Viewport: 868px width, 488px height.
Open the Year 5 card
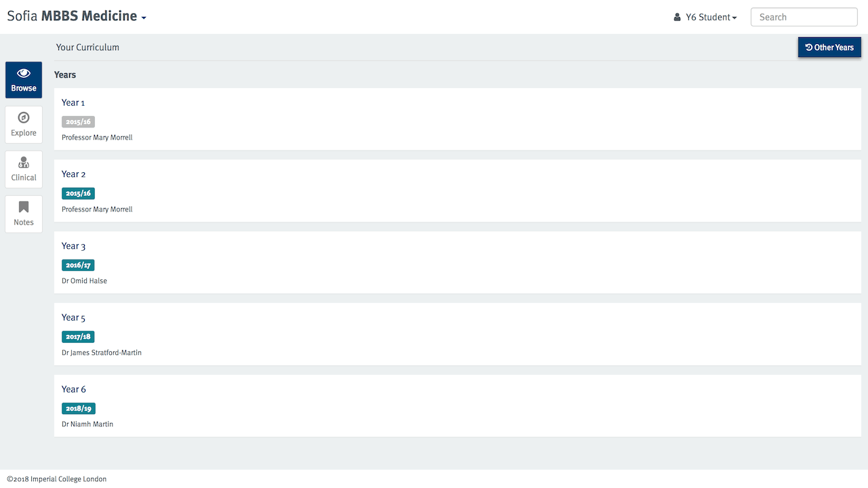coord(458,334)
